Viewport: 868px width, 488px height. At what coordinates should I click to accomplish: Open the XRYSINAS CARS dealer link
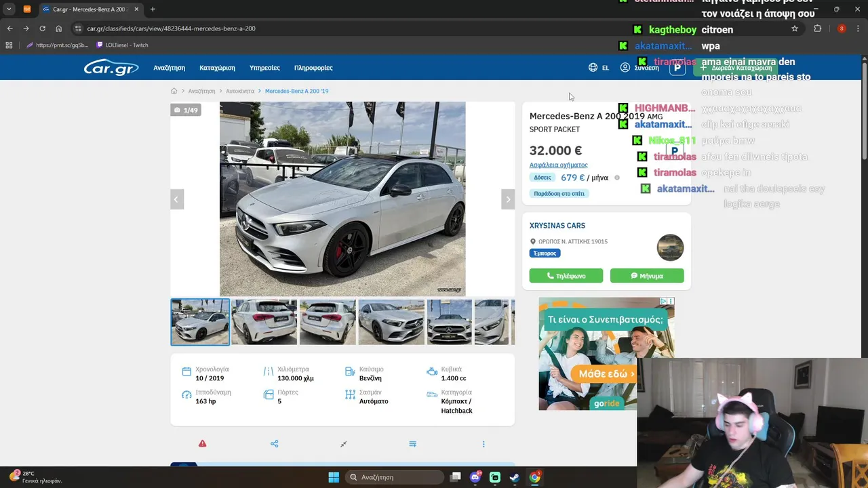[557, 226]
